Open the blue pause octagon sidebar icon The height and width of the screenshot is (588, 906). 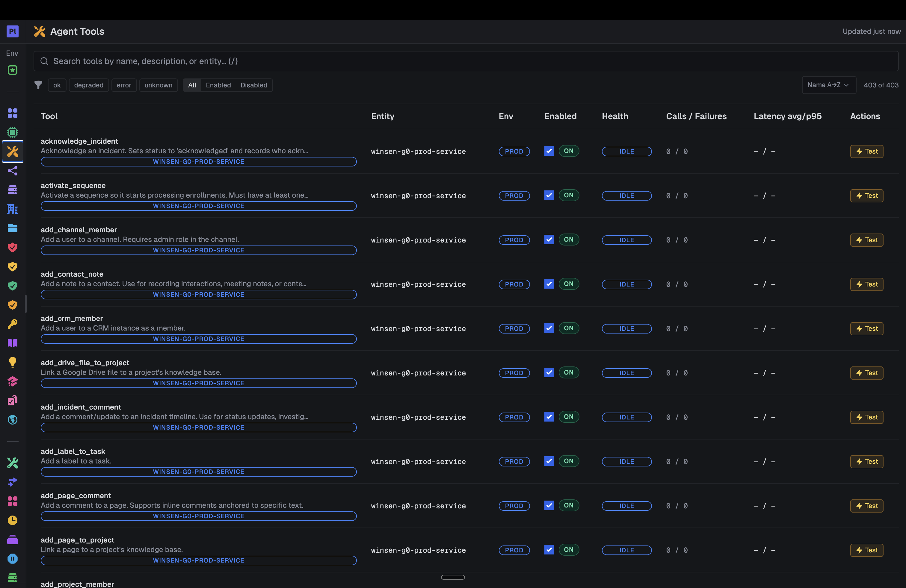[x=13, y=558]
